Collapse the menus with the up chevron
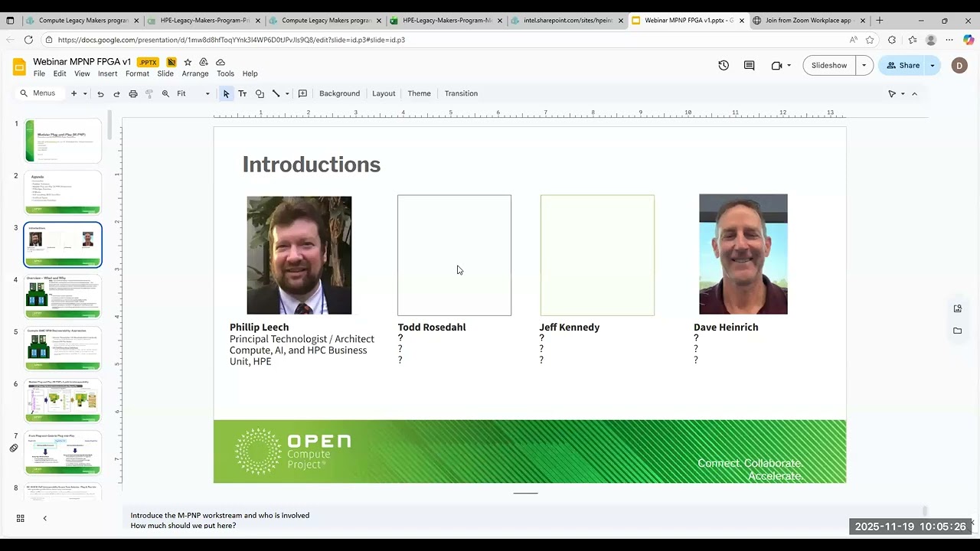980x551 pixels. (x=914, y=93)
